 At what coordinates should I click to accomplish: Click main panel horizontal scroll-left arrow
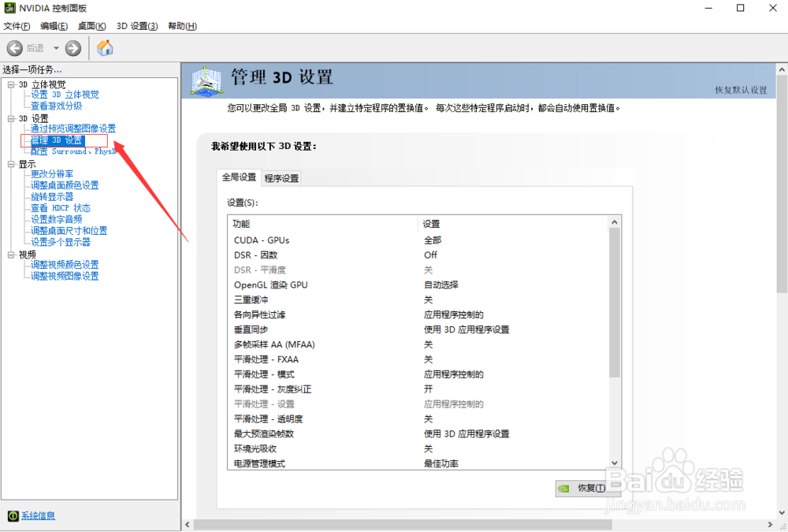click(188, 525)
